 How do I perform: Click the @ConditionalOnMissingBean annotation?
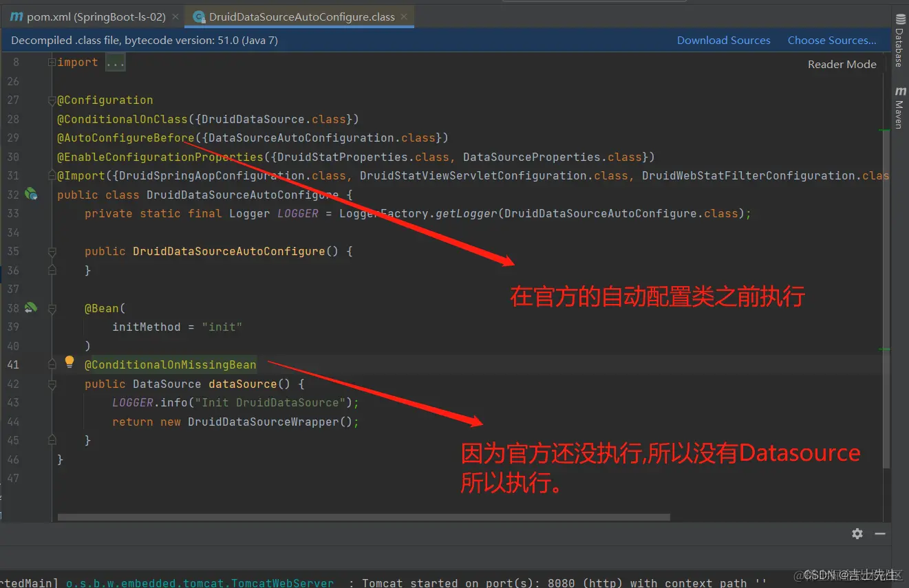point(171,364)
